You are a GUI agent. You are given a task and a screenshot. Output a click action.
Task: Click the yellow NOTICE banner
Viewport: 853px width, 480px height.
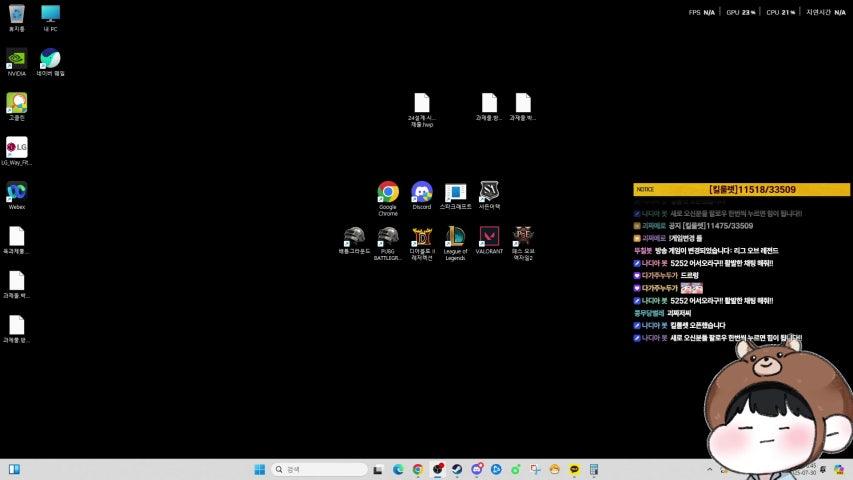(x=741, y=189)
